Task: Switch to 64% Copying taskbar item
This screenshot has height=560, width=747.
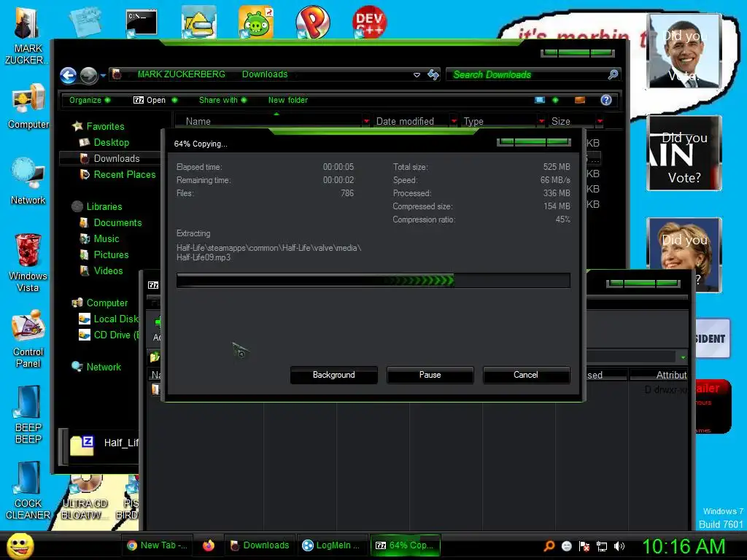Action: click(x=406, y=545)
